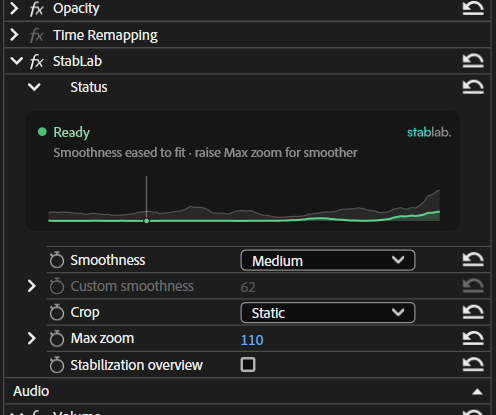Enable the Stabilization overview checkbox
This screenshot has height=415, width=496.
click(248, 365)
